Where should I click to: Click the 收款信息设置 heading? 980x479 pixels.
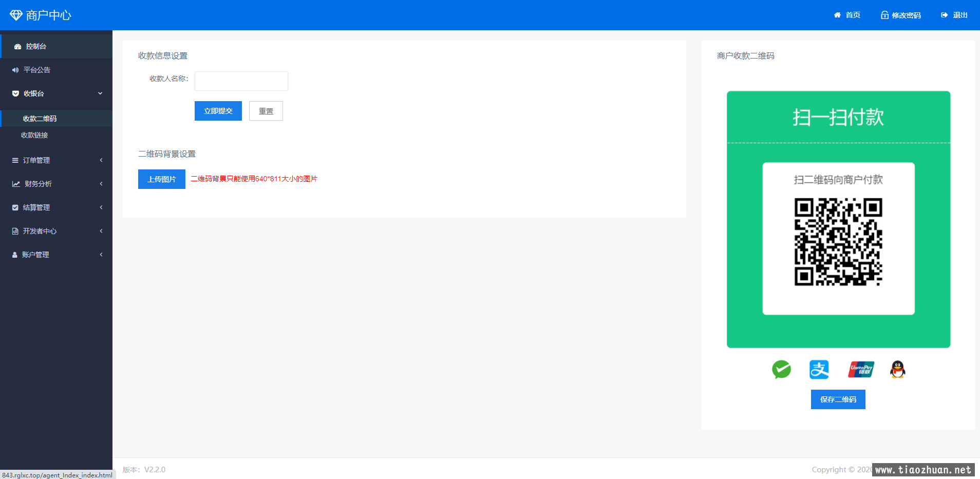[x=163, y=55]
